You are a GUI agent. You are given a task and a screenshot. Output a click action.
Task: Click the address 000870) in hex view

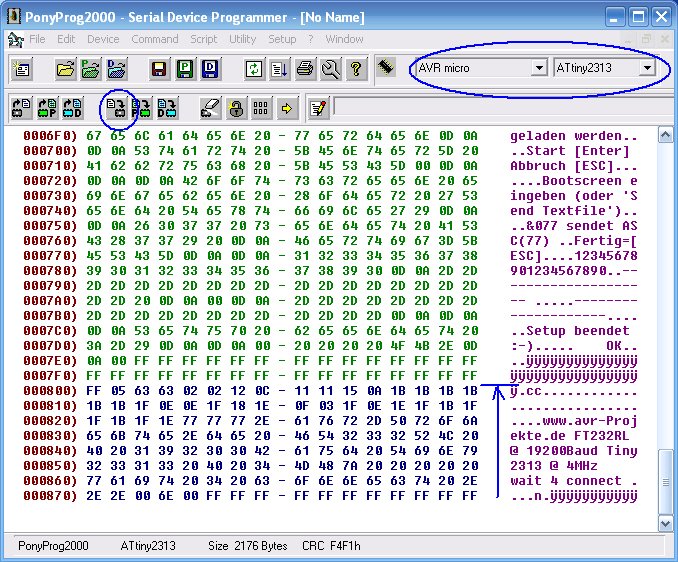tap(50, 496)
